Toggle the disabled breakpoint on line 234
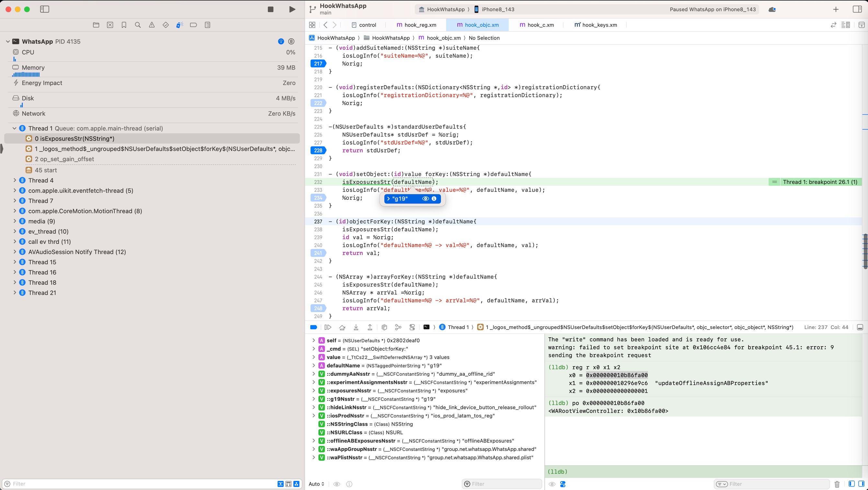 coord(318,198)
